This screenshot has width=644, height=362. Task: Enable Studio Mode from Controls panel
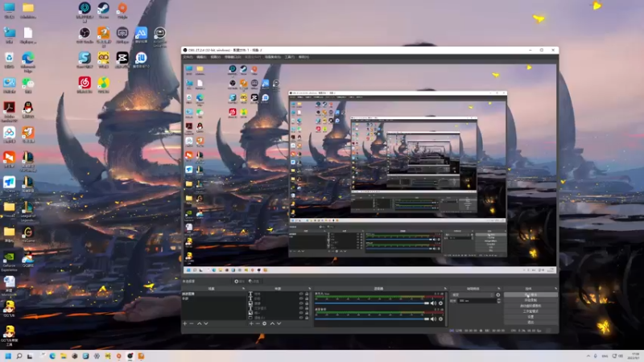tap(530, 311)
